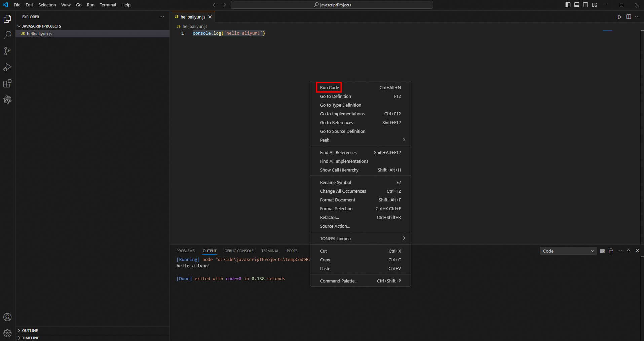Open the Extensions view
This screenshot has width=644, height=341.
click(x=7, y=83)
